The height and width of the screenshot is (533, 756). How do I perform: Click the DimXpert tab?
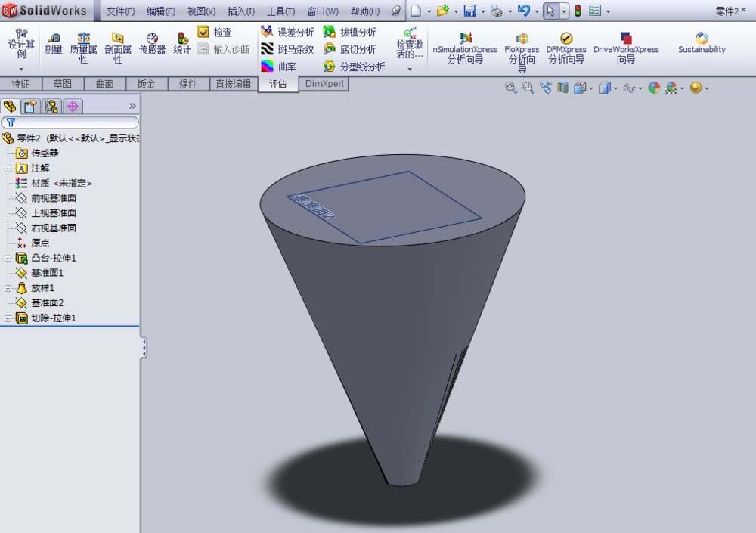click(x=324, y=84)
